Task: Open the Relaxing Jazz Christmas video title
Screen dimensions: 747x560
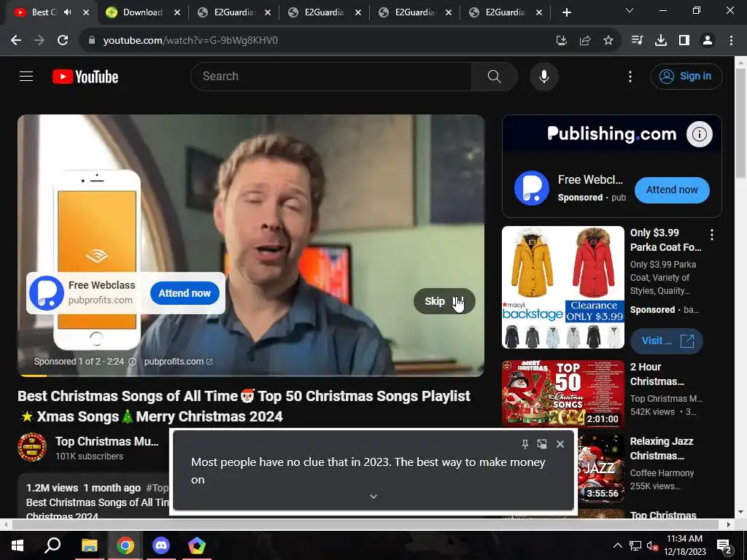Action: (x=662, y=448)
